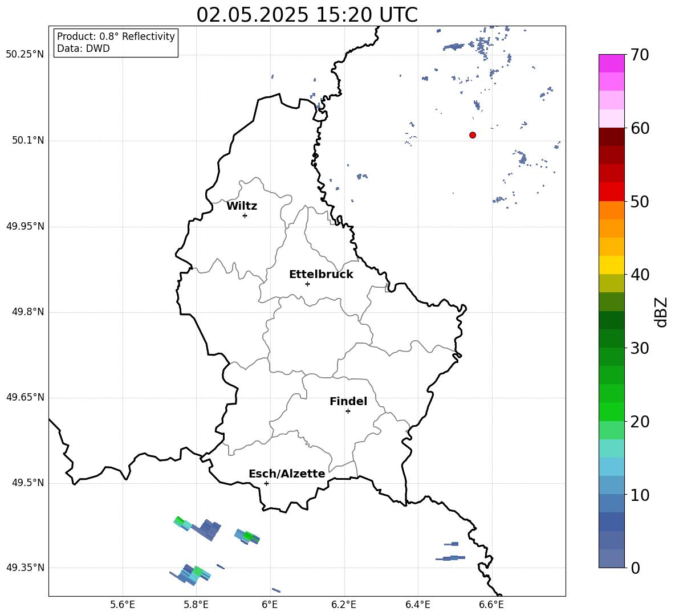Click the Product: 0.8° Reflectivity text
This screenshot has height=616, width=675.
click(116, 36)
